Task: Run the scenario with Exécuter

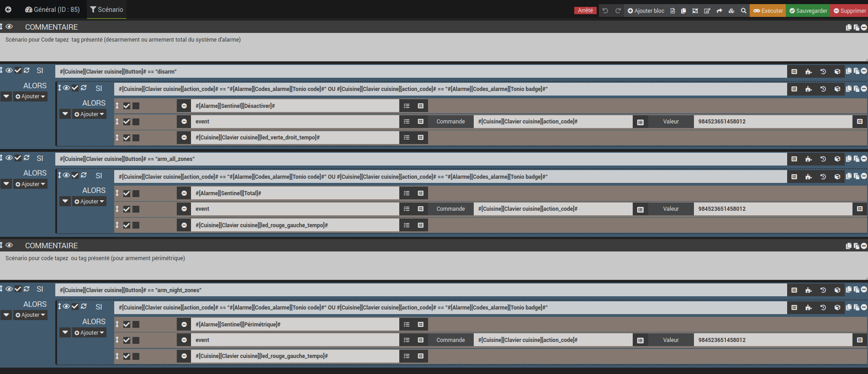Action: (x=767, y=11)
